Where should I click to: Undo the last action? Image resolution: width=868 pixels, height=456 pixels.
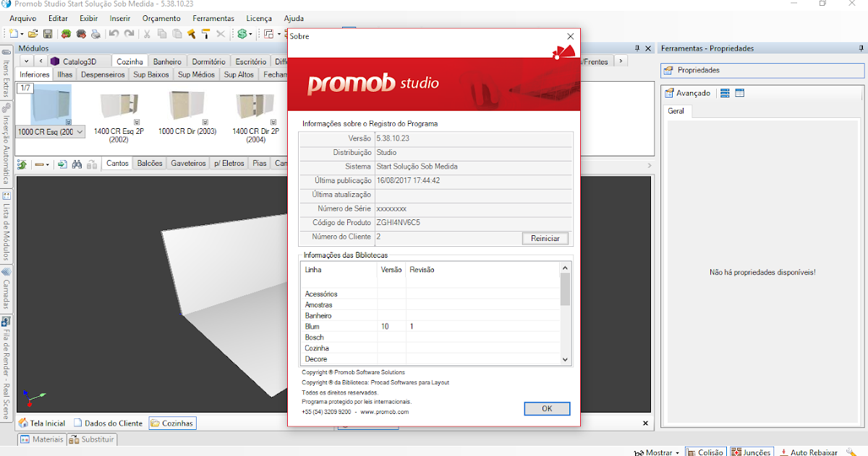tap(114, 33)
